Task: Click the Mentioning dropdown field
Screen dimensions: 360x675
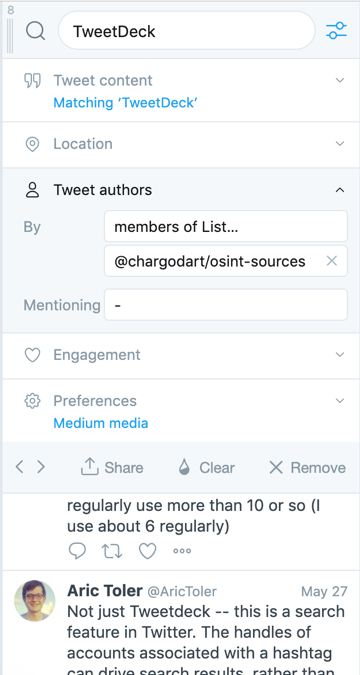Action: pos(226,304)
